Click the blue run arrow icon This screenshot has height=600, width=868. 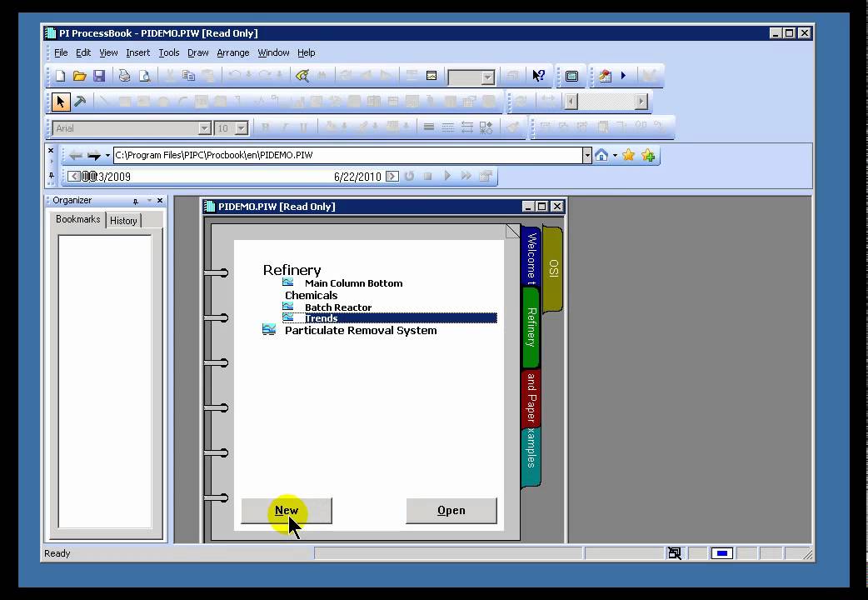(x=623, y=75)
